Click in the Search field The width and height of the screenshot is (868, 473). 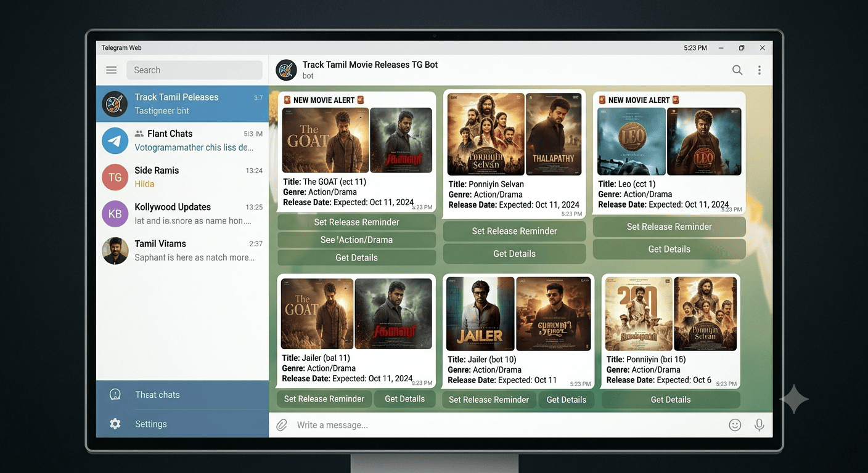(195, 70)
